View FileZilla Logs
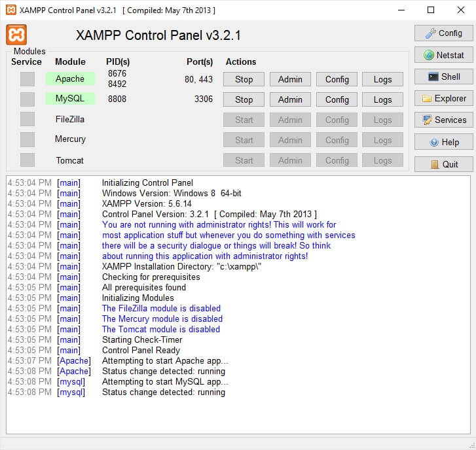Image resolution: width=476 pixels, height=450 pixels. pyautogui.click(x=382, y=120)
